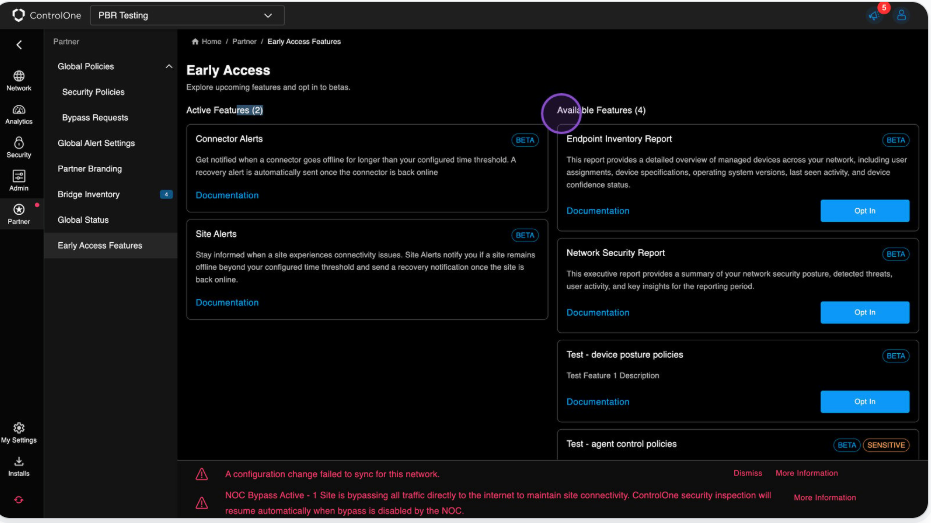
Task: Open the PBR Testing network dropdown
Action: pos(187,15)
